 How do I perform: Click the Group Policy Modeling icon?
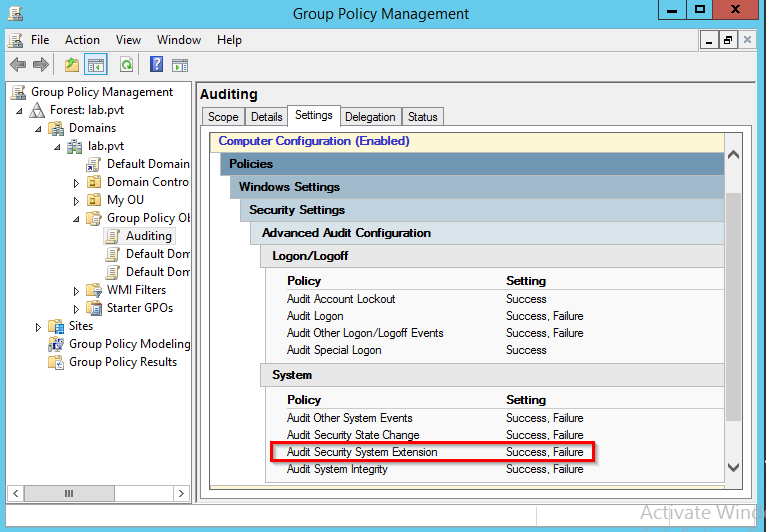point(56,344)
